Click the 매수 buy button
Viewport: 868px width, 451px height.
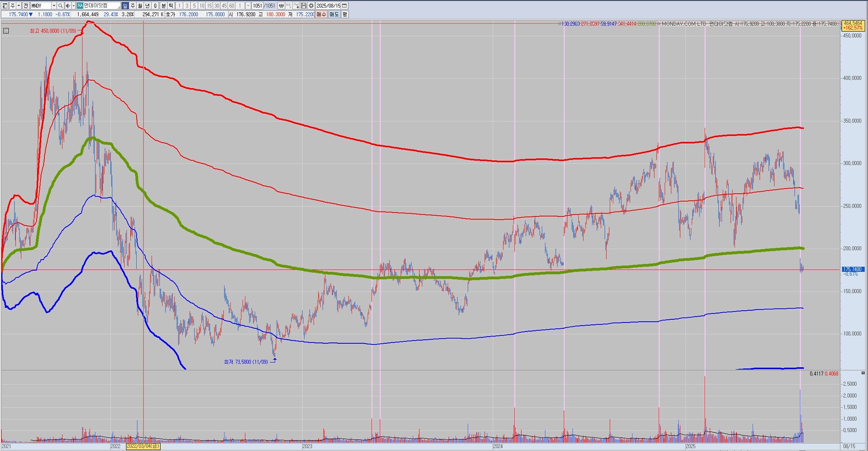[321, 14]
